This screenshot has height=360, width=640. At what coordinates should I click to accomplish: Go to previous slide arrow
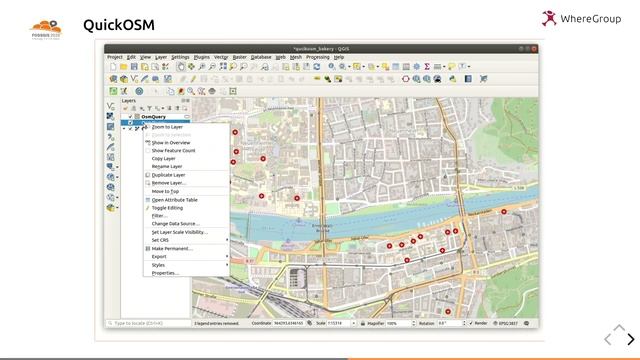tap(608, 339)
